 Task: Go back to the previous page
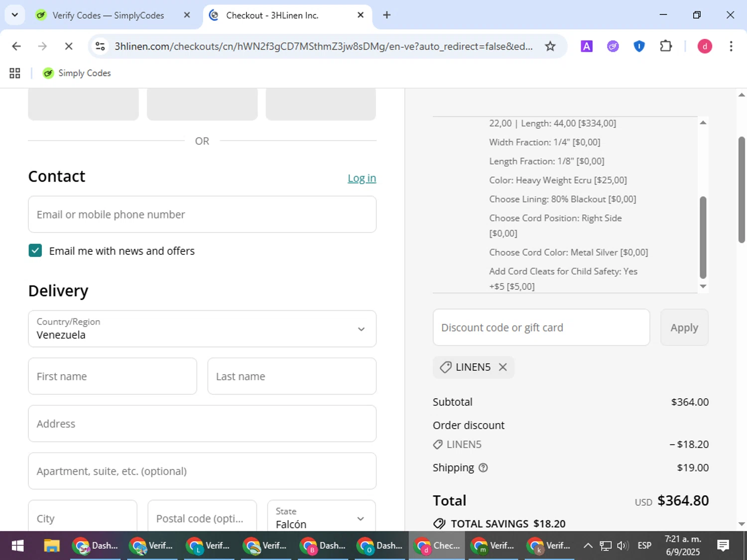pos(16,46)
